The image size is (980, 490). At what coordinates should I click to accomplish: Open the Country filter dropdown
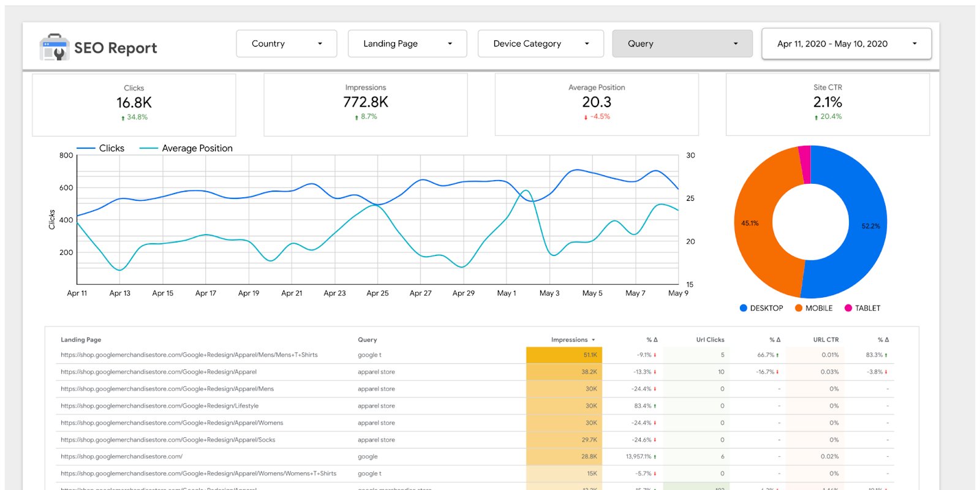pos(287,43)
